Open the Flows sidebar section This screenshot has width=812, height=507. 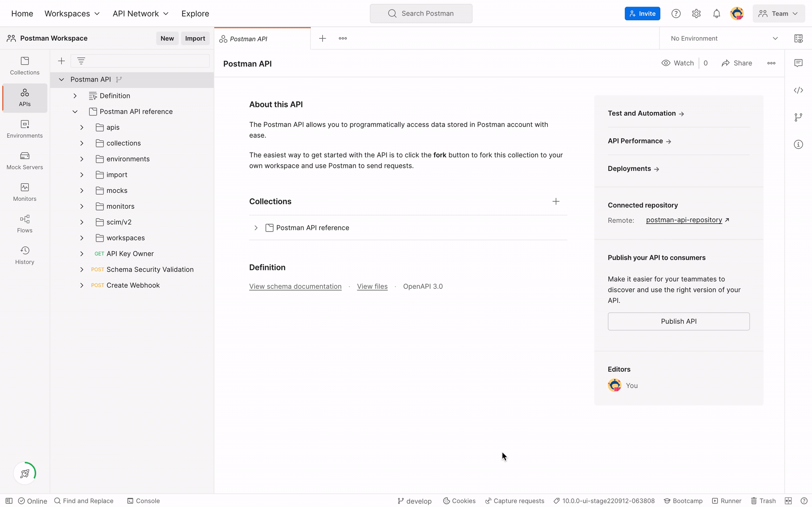click(x=24, y=224)
